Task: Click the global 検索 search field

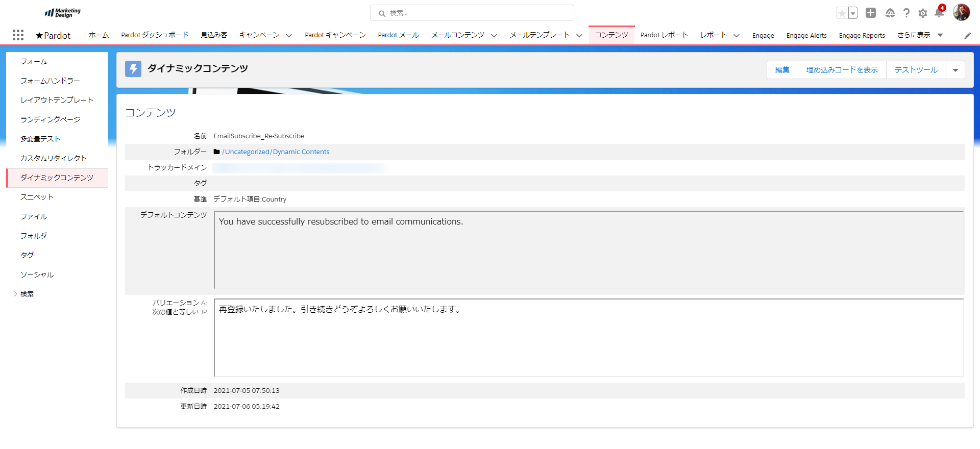Action: 472,13
